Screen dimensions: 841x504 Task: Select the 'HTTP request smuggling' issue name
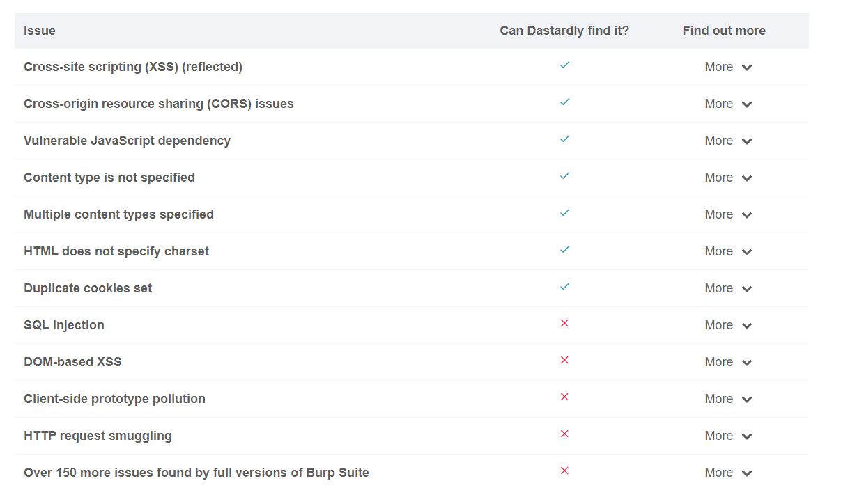click(x=98, y=436)
